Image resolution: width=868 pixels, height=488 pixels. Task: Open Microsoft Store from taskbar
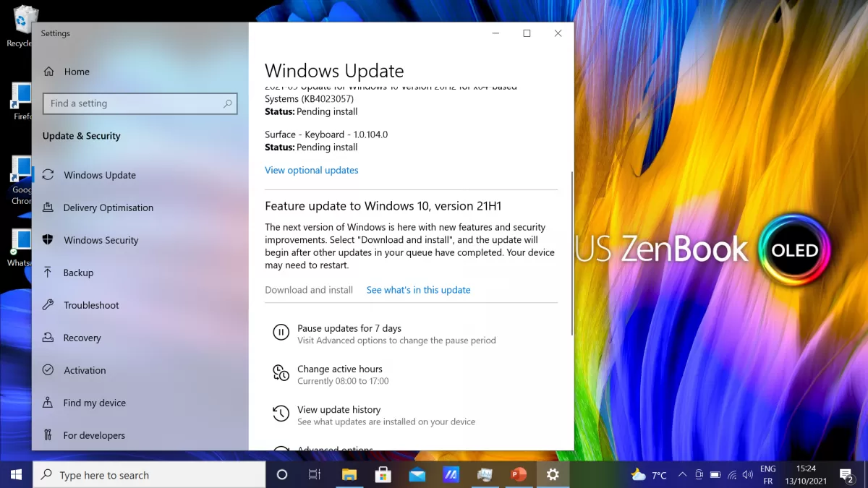(x=383, y=474)
